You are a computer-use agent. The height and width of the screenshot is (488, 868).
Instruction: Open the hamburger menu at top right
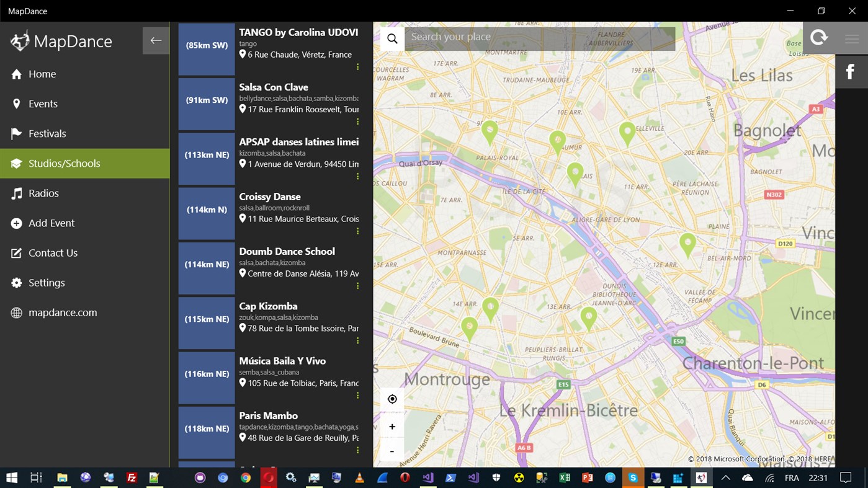pos(851,38)
